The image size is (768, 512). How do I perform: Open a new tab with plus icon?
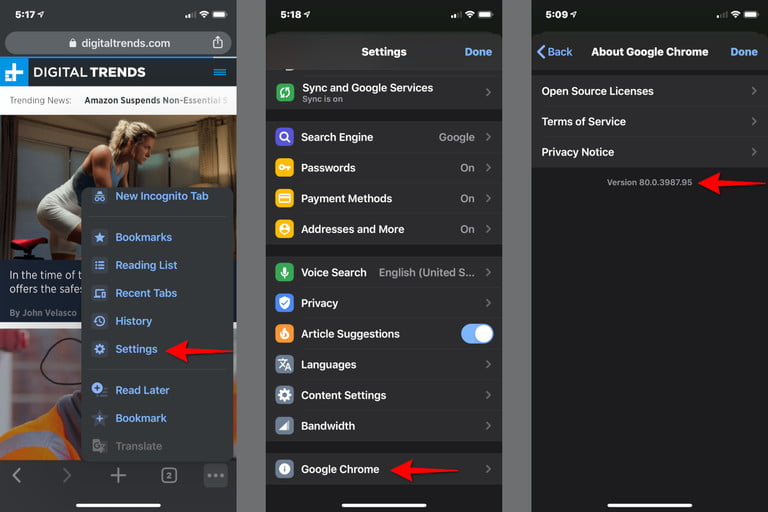pyautogui.click(x=118, y=475)
